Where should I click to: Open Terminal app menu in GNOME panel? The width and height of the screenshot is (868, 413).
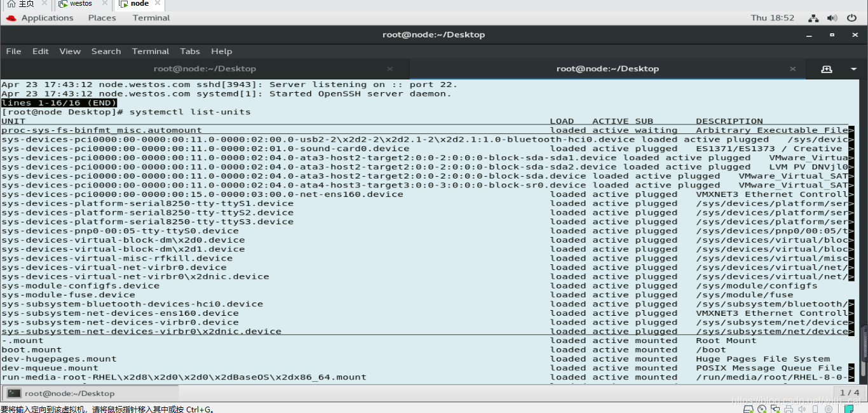pos(151,18)
